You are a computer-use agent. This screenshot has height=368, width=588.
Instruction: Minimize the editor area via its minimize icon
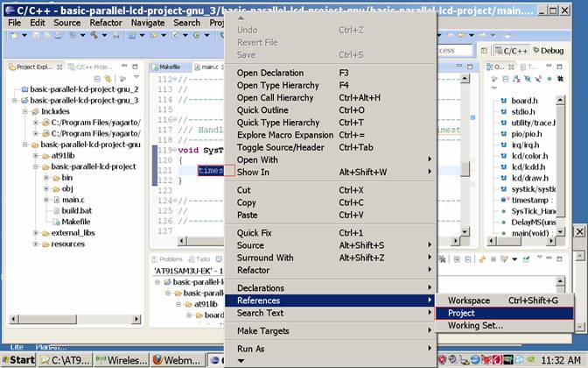459,67
